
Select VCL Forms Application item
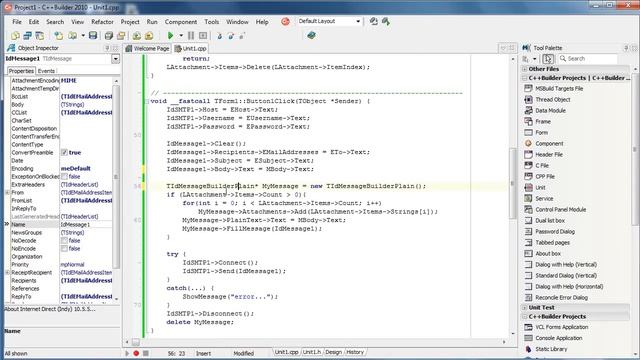click(x=562, y=327)
